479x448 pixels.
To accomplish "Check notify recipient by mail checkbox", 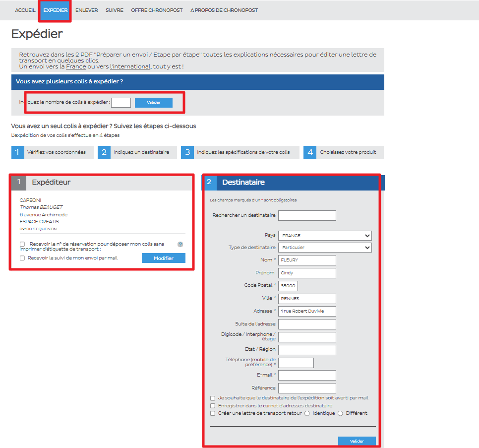I will point(213,398).
